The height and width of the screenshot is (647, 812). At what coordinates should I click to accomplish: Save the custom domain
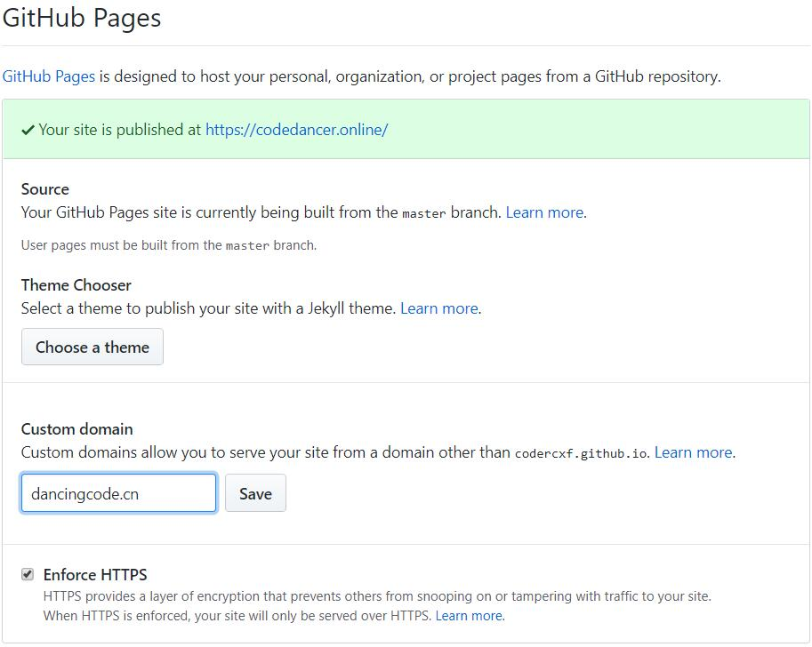(255, 493)
